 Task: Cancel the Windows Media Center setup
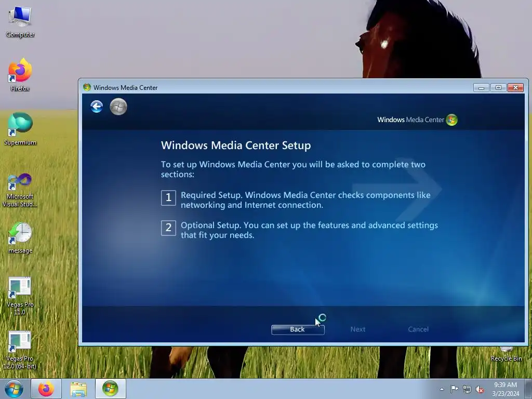[418, 329]
